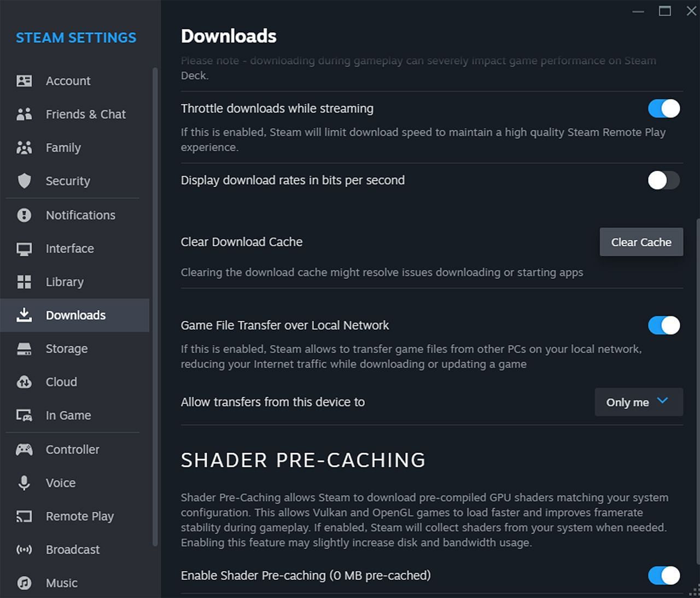Open the Only me transfers dropdown
The image size is (700, 598).
click(x=639, y=402)
